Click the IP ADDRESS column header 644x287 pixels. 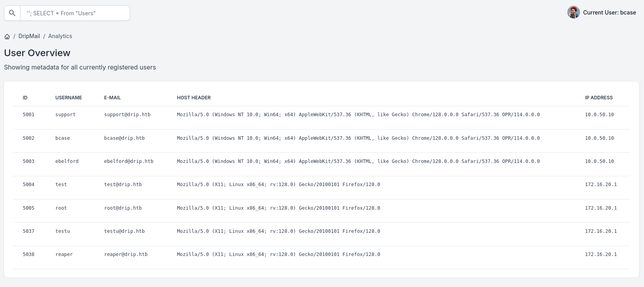(598, 98)
